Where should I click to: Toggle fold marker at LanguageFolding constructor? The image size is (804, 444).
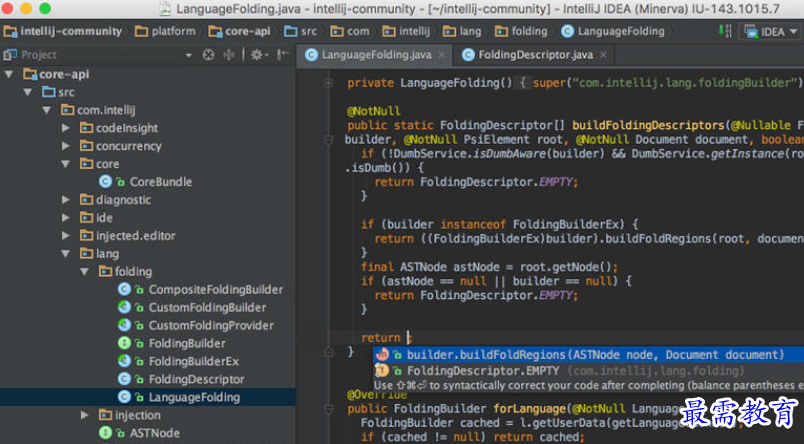pyautogui.click(x=329, y=83)
